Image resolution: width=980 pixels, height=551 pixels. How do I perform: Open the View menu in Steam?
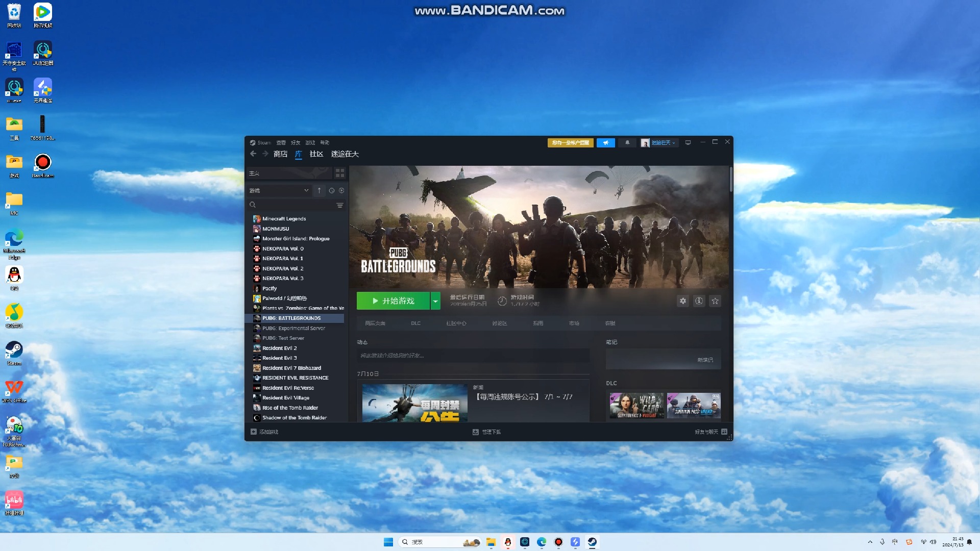pyautogui.click(x=281, y=143)
